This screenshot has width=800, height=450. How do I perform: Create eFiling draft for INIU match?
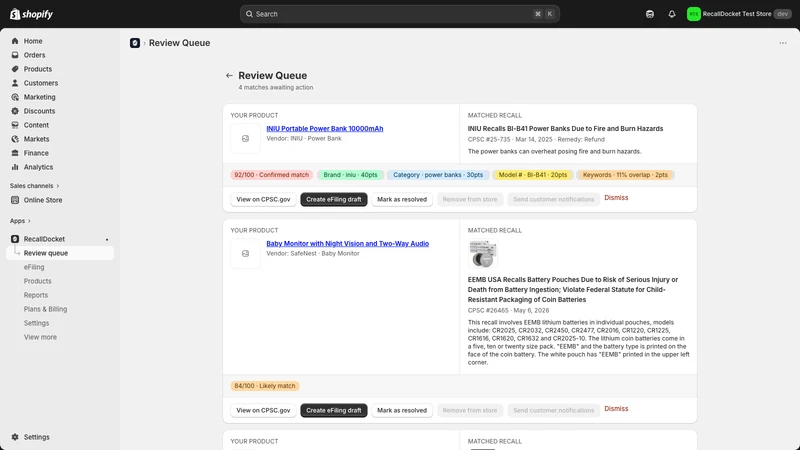tap(334, 199)
